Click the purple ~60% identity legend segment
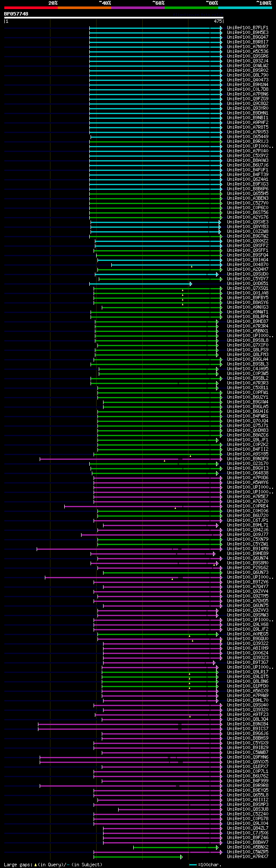Image resolution: width=276 pixels, height=868 pixels. coord(138,8)
